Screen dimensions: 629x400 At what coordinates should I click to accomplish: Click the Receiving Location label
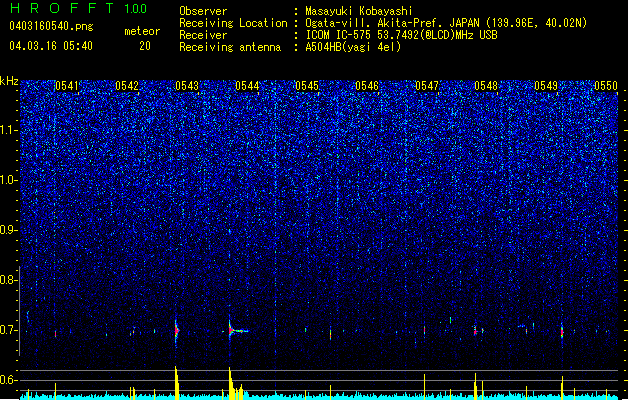tap(233, 23)
